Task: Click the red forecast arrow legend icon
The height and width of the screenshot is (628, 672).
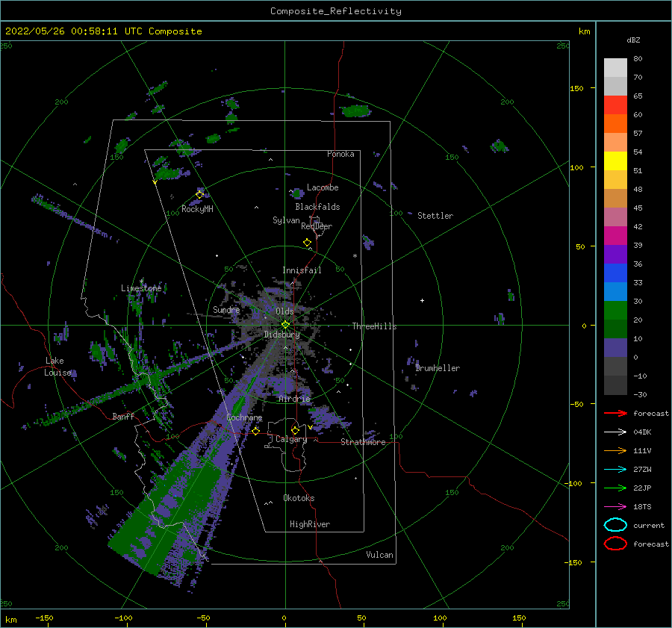Action: (x=615, y=413)
